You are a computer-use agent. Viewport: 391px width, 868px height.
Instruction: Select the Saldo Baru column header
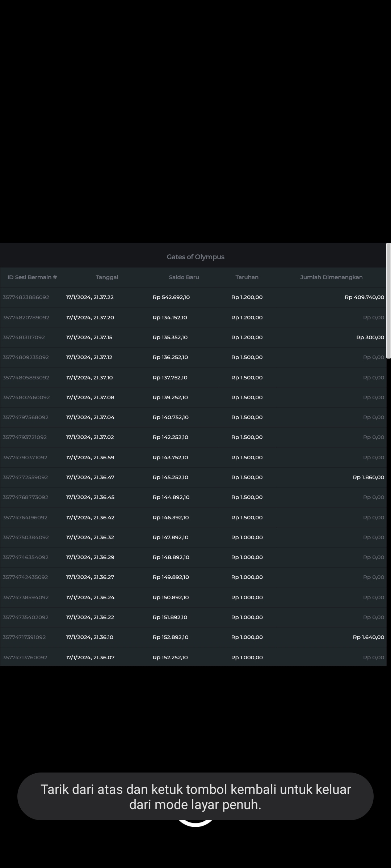[184, 277]
